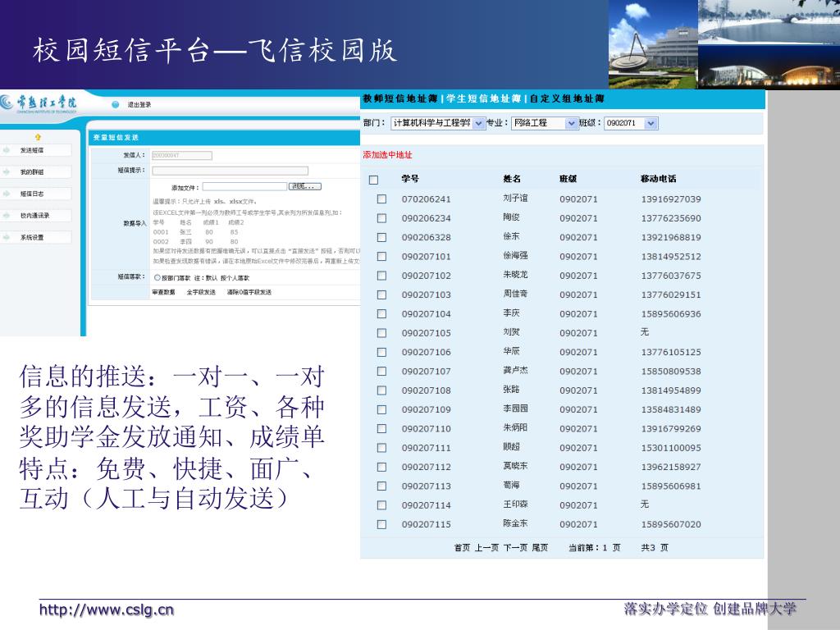Check the box for student 090206234
Image resolution: width=840 pixels, height=630 pixels.
pyautogui.click(x=381, y=218)
